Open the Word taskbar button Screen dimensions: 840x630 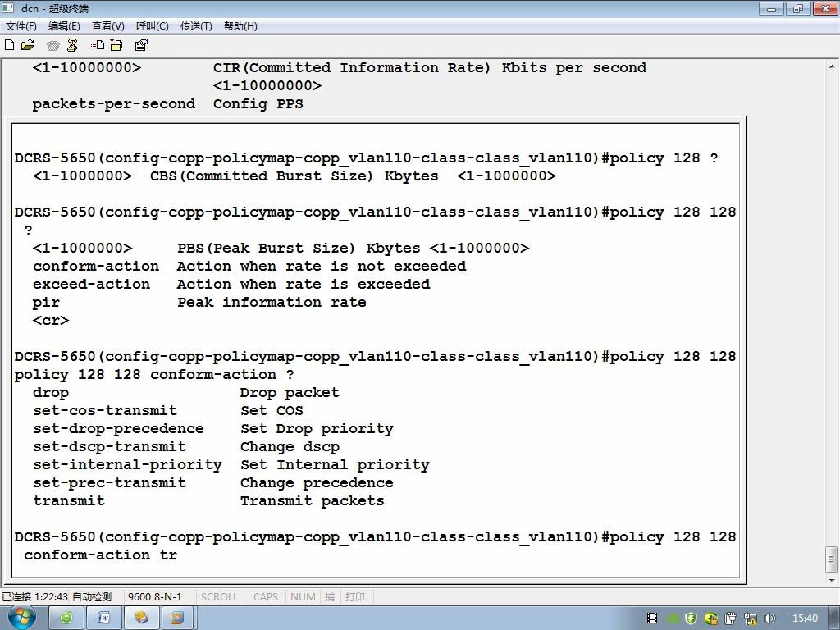click(x=104, y=619)
